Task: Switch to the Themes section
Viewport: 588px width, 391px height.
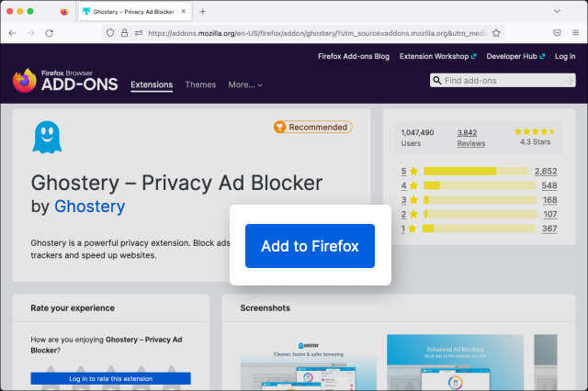Action: pyautogui.click(x=200, y=85)
